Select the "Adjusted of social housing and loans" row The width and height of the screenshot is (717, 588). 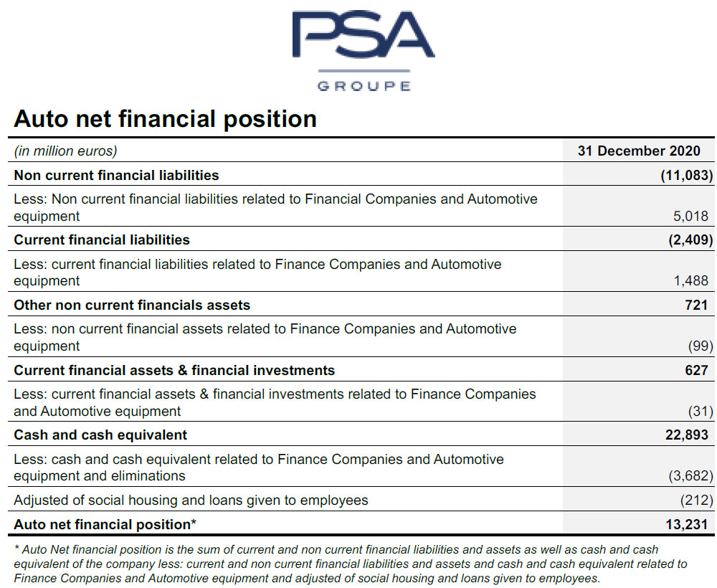191,500
